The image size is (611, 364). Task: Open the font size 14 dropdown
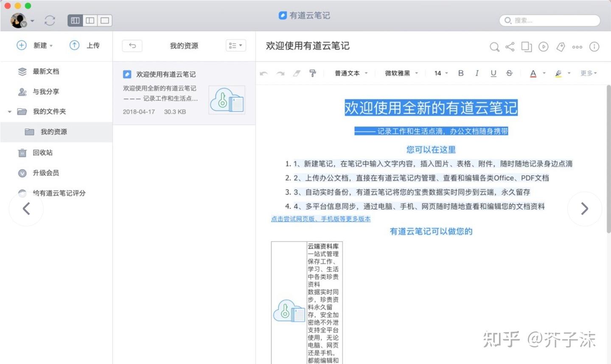[441, 73]
